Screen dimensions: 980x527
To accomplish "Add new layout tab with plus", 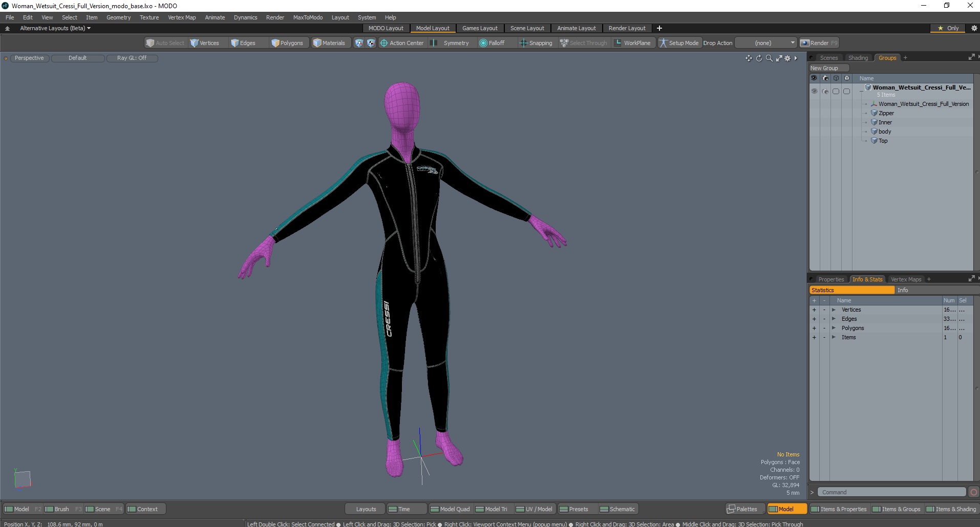I will click(659, 28).
